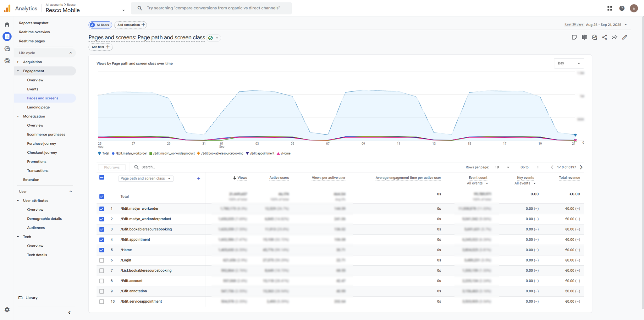The image size is (644, 320).
Task: Open the Day granularity dropdown
Action: pyautogui.click(x=569, y=63)
